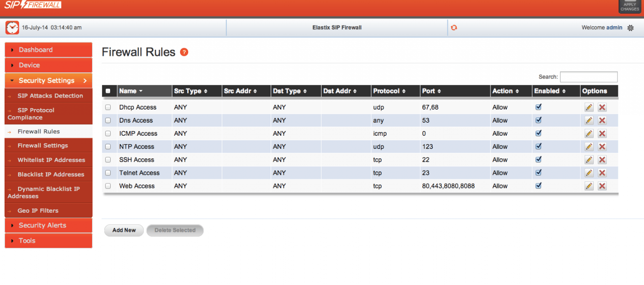Select the Dns Access row checkbox
The width and height of the screenshot is (644, 285).
pyautogui.click(x=108, y=121)
